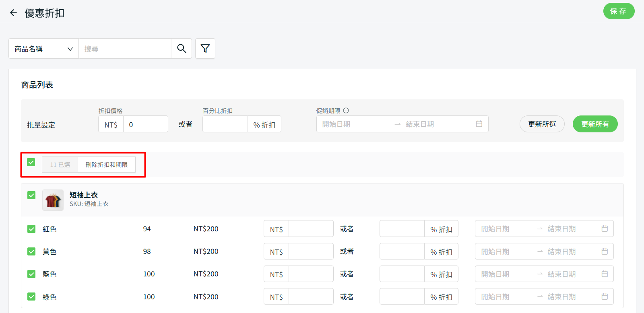Open the 結束日期 picker for 藍色 row

[561, 274]
